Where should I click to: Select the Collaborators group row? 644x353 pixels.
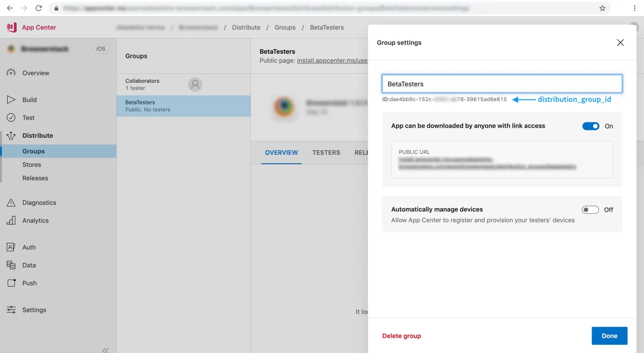coord(184,84)
